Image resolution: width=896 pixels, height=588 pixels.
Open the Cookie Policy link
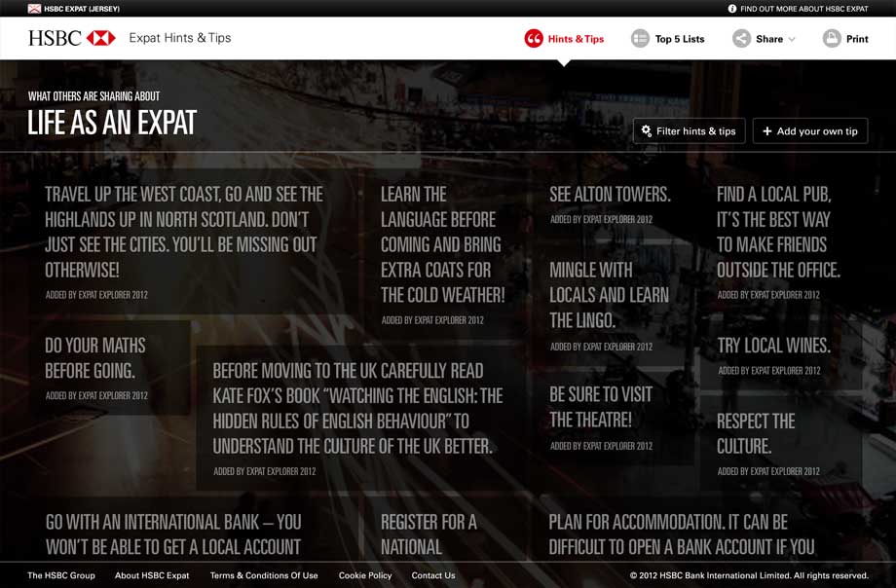365,575
